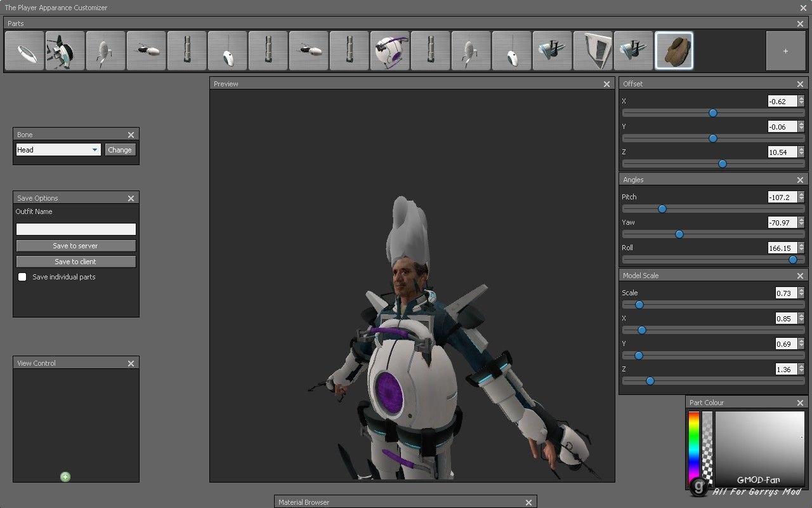812x508 pixels.
Task: Click the Scale value field 0.73
Action: tap(787, 293)
